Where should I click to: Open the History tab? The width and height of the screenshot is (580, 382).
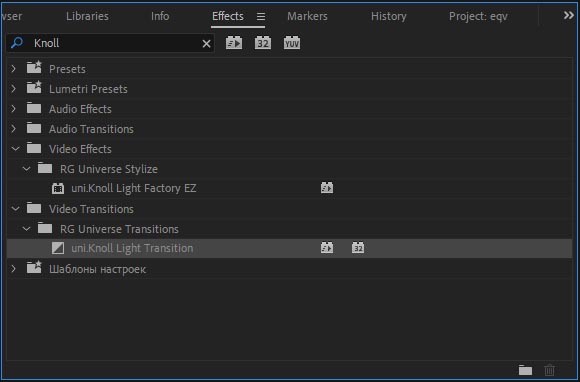[x=389, y=16]
